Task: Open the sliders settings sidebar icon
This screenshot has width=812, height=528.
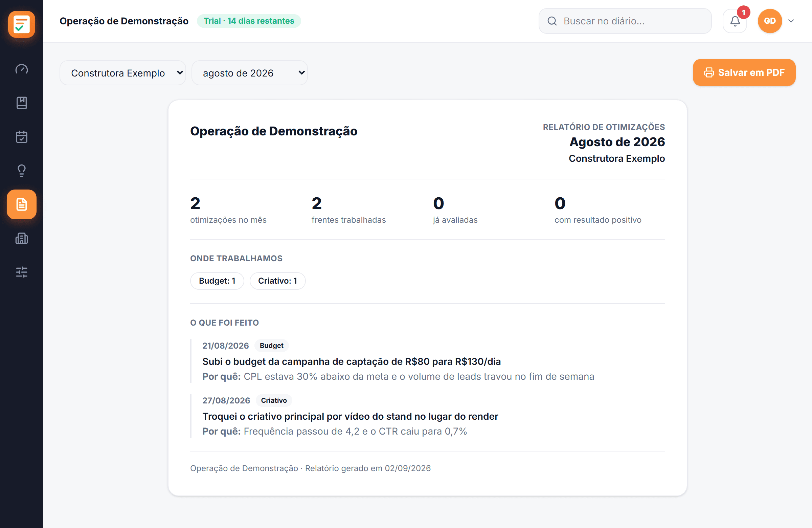Action: click(x=22, y=272)
